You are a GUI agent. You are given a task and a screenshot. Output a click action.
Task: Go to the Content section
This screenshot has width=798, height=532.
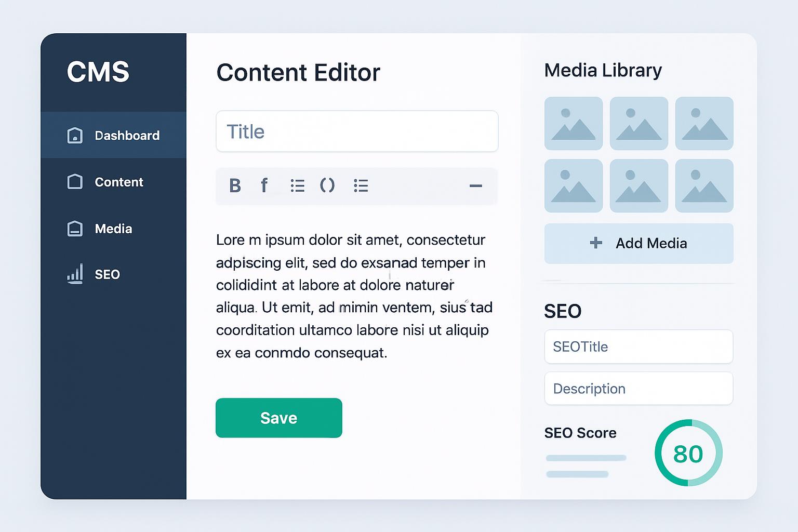(x=119, y=182)
